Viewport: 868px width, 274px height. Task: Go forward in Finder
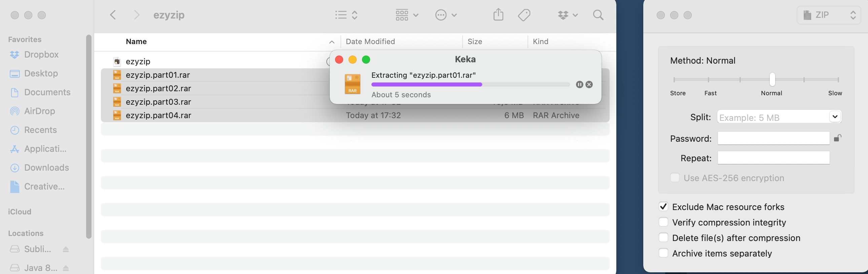137,15
